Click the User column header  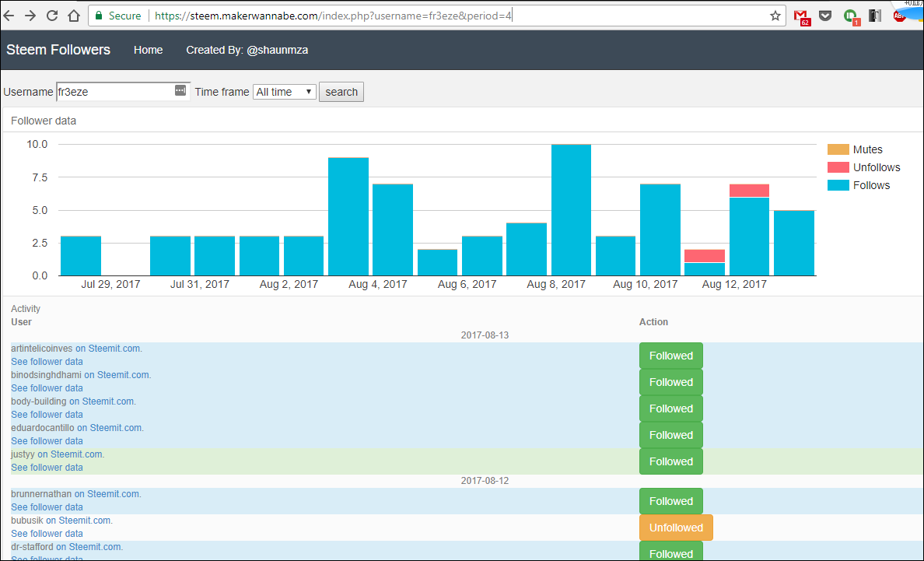coord(21,322)
